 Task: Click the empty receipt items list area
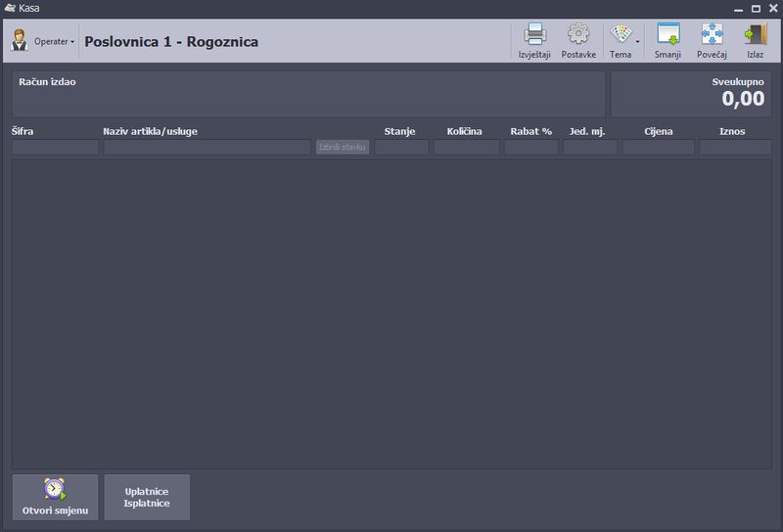point(391,313)
